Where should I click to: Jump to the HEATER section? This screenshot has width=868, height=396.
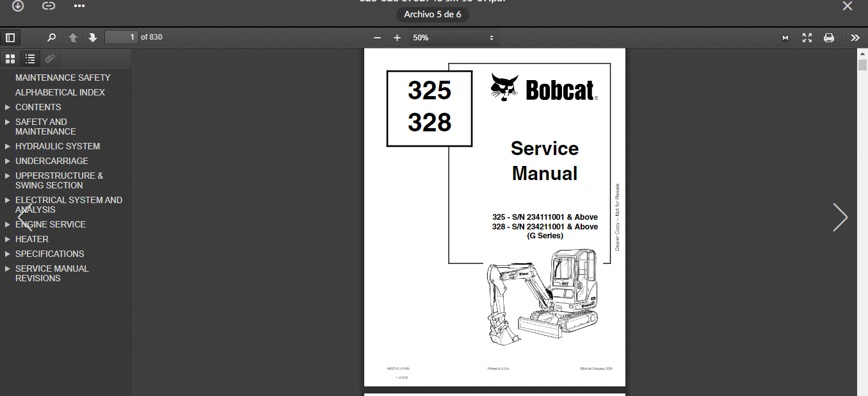point(32,239)
